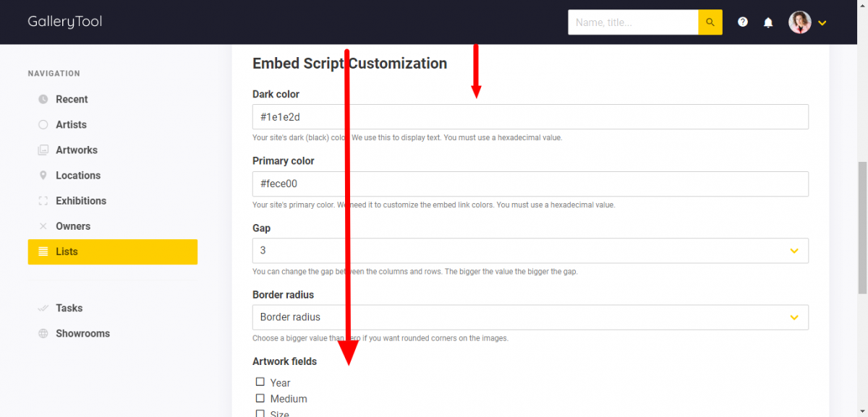This screenshot has width=868, height=417.
Task: Open the Gap dropdown
Action: pyautogui.click(x=530, y=251)
